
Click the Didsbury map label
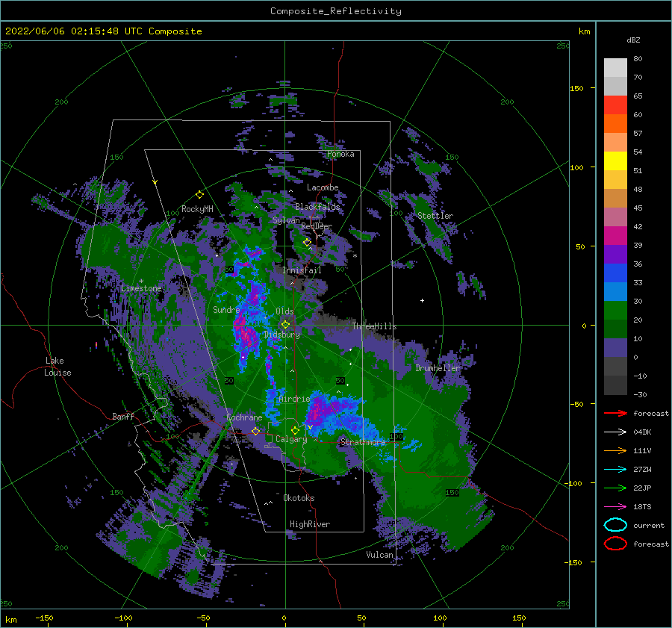pos(282,335)
